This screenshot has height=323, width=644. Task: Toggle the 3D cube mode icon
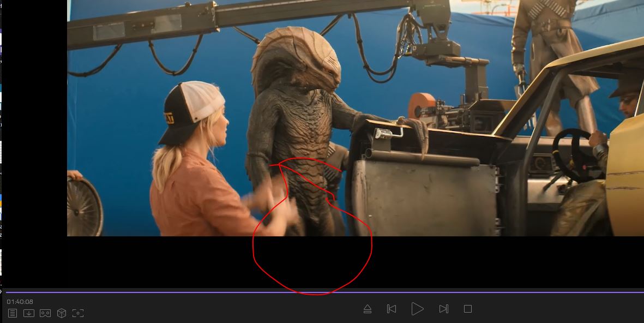point(62,313)
